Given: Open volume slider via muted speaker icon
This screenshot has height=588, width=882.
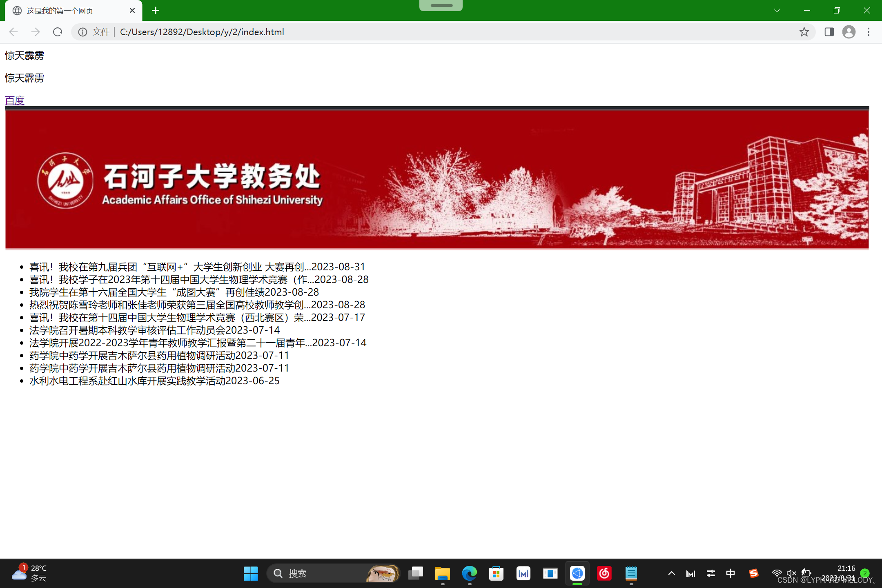Looking at the screenshot, I should click(x=791, y=573).
